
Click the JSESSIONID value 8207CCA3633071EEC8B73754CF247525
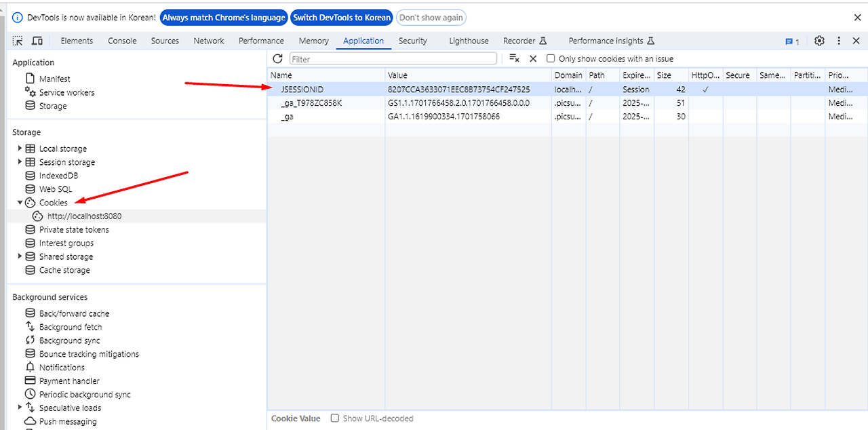[458, 89]
